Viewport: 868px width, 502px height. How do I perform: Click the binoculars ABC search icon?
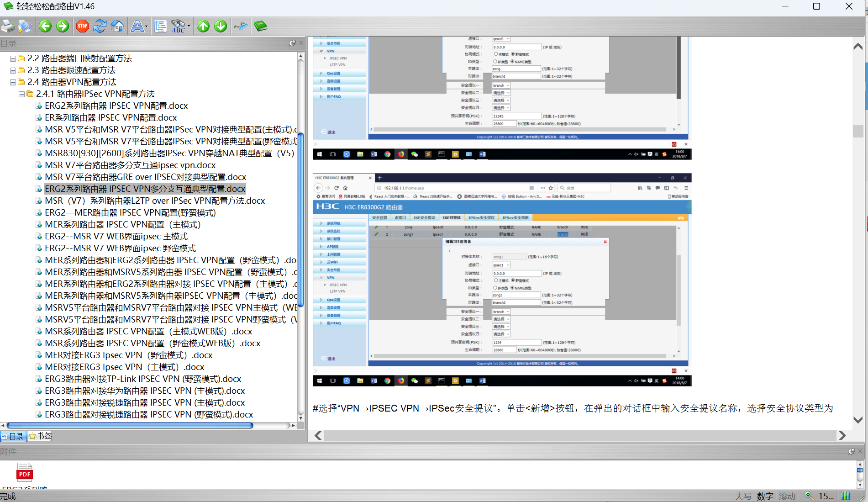click(x=178, y=26)
